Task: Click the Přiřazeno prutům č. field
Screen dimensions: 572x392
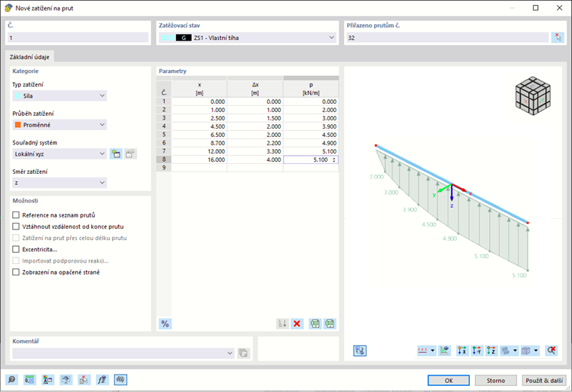Action: (x=447, y=38)
